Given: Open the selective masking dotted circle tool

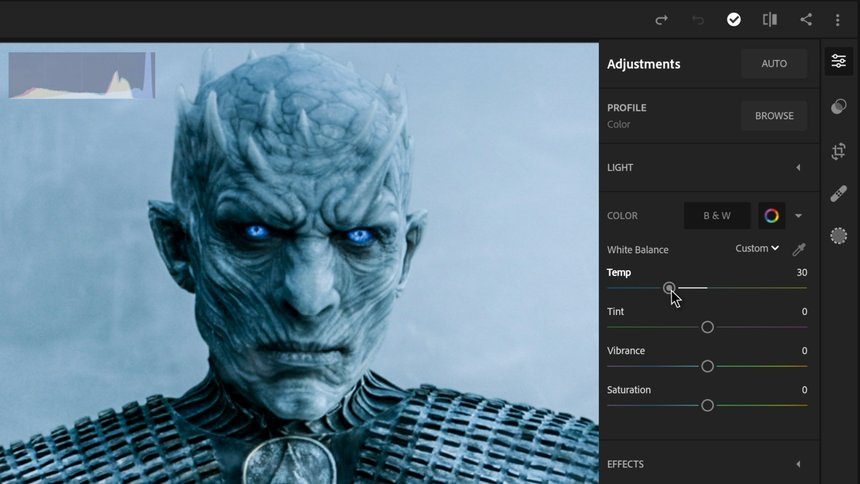Looking at the screenshot, I should (x=839, y=236).
